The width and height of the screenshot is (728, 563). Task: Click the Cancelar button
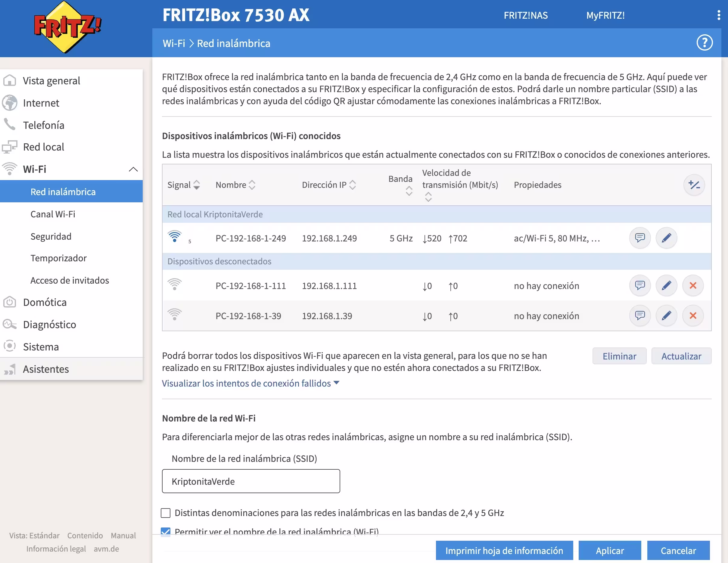click(678, 550)
